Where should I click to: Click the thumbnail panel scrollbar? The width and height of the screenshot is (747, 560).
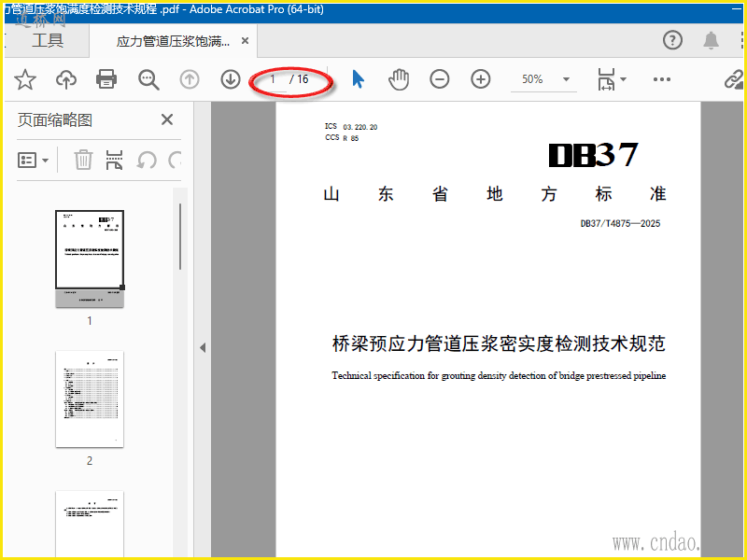point(180,237)
